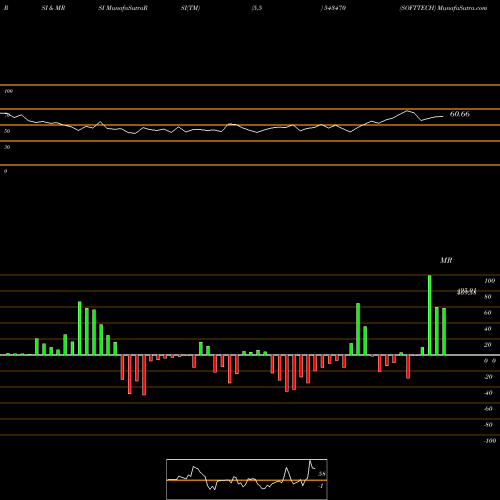Click the stock code 543470 in header

click(335, 8)
